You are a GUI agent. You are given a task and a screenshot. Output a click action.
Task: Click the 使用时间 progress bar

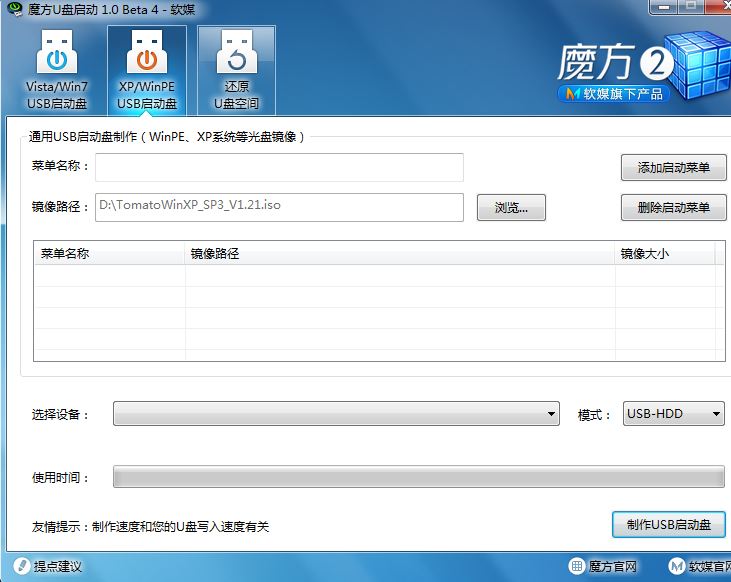tap(418, 477)
